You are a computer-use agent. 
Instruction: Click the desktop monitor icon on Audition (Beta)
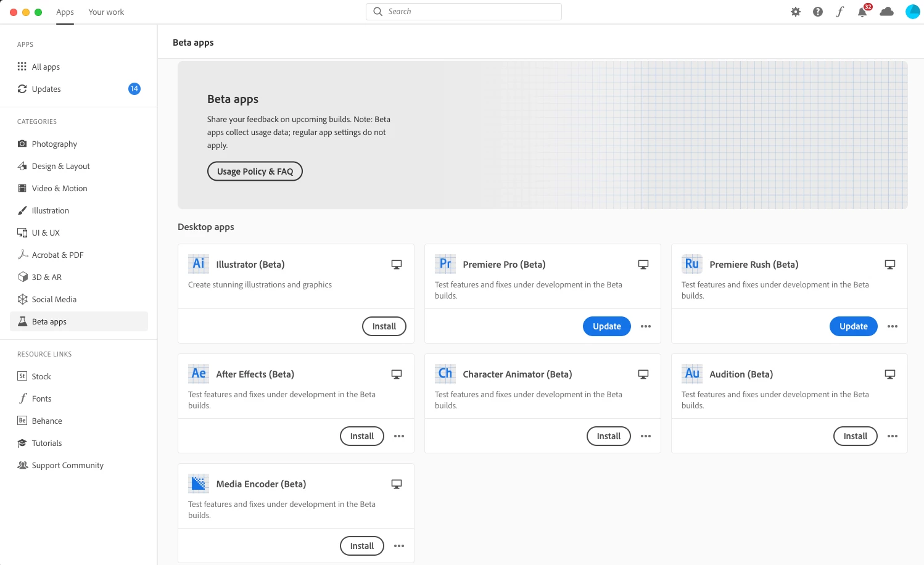tap(890, 374)
